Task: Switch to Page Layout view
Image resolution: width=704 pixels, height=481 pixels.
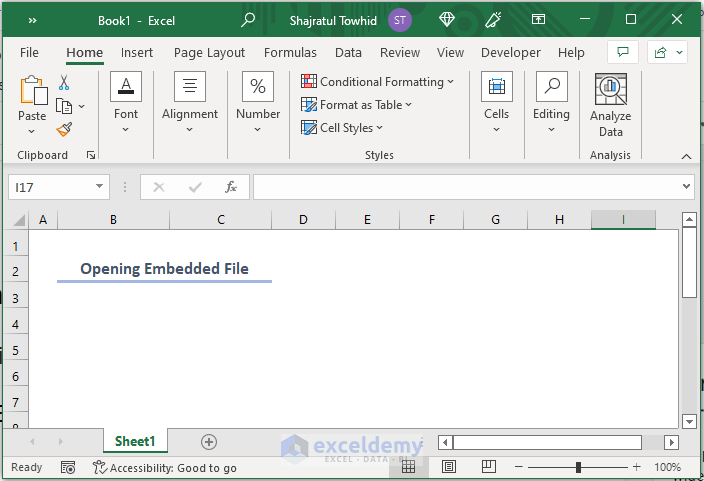Action: point(449,467)
